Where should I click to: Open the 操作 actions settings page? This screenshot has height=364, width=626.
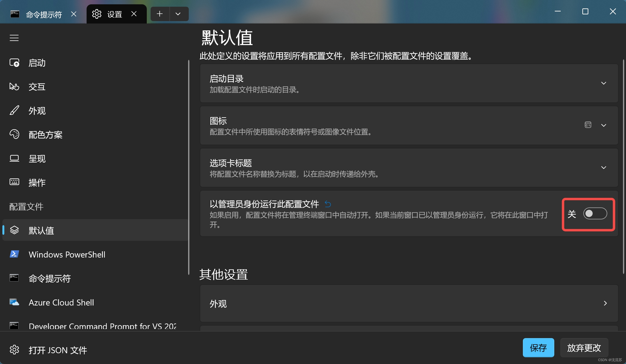coord(37,182)
